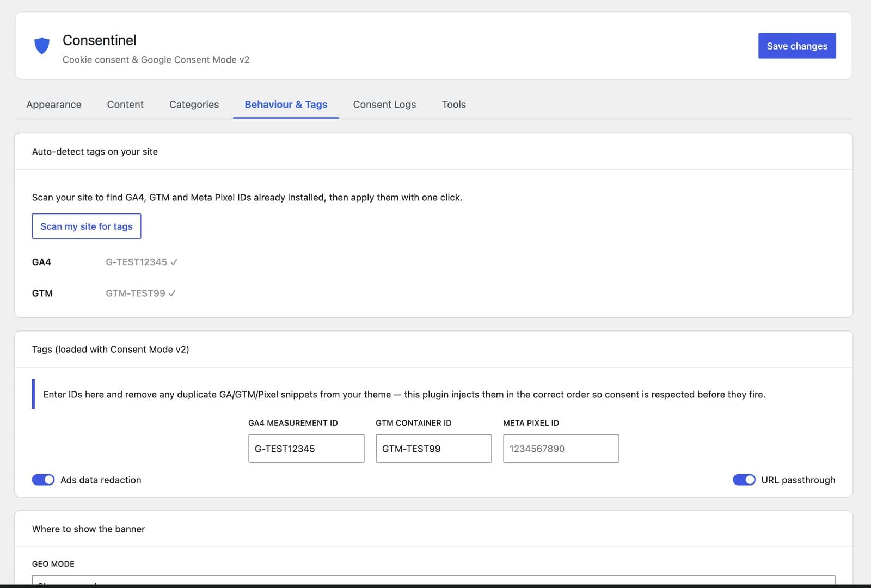Screen dimensions: 871x588
Task: Click Scan my site for tags
Action: (x=87, y=226)
